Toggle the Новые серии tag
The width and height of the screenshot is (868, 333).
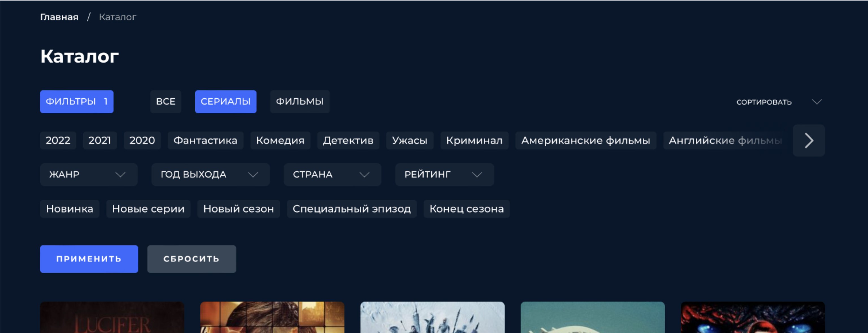tap(148, 209)
